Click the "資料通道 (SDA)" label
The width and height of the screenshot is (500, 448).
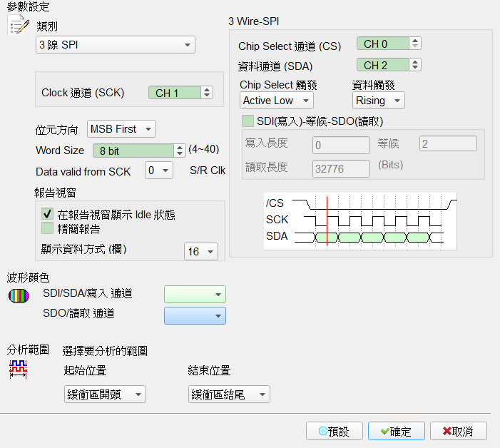click(x=275, y=66)
